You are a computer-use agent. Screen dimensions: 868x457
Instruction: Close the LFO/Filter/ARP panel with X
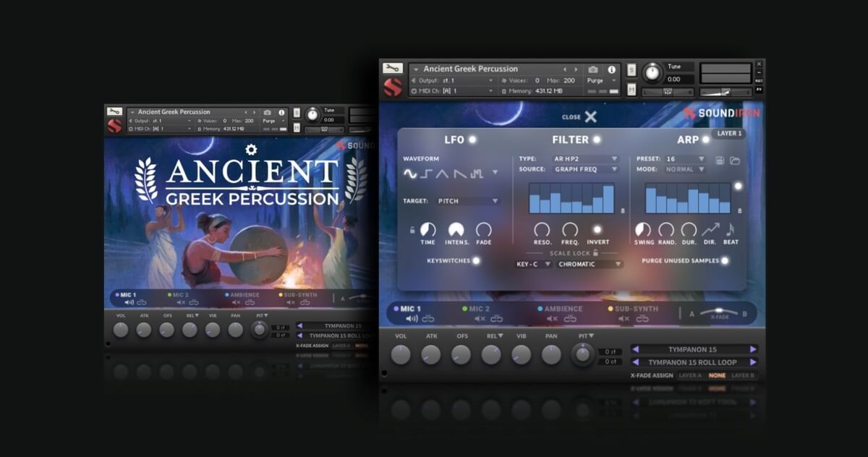tap(590, 117)
